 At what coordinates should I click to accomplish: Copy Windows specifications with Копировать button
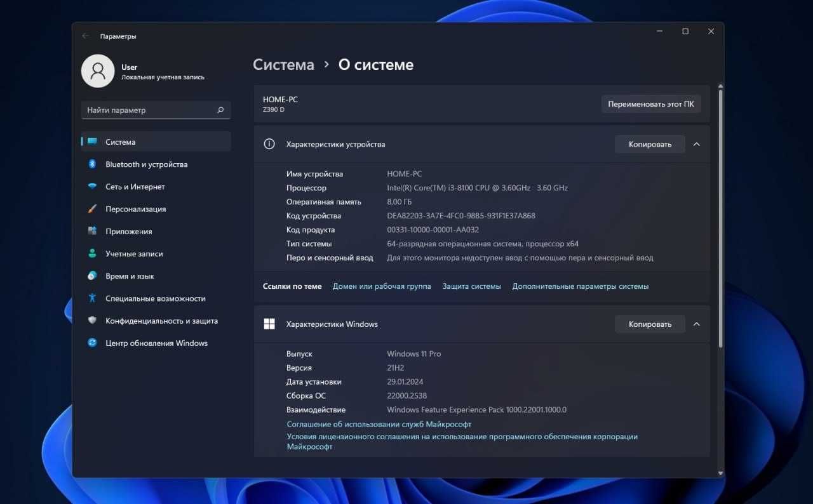point(650,324)
